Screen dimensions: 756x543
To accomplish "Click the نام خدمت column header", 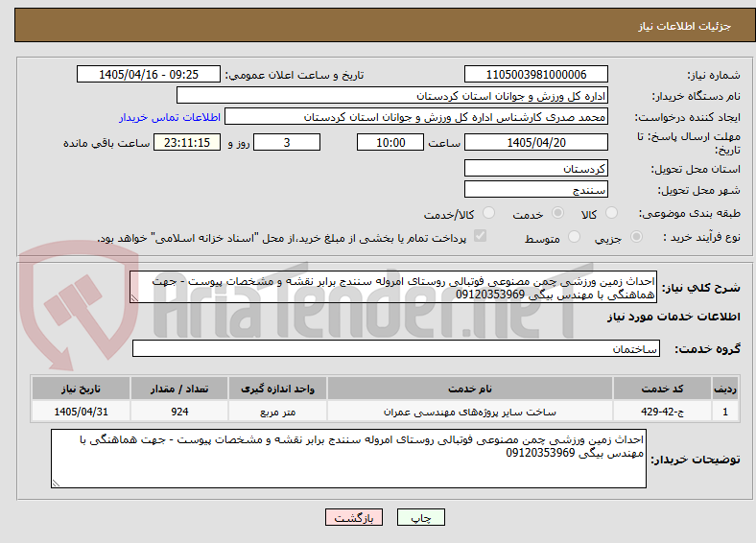I will (470, 389).
